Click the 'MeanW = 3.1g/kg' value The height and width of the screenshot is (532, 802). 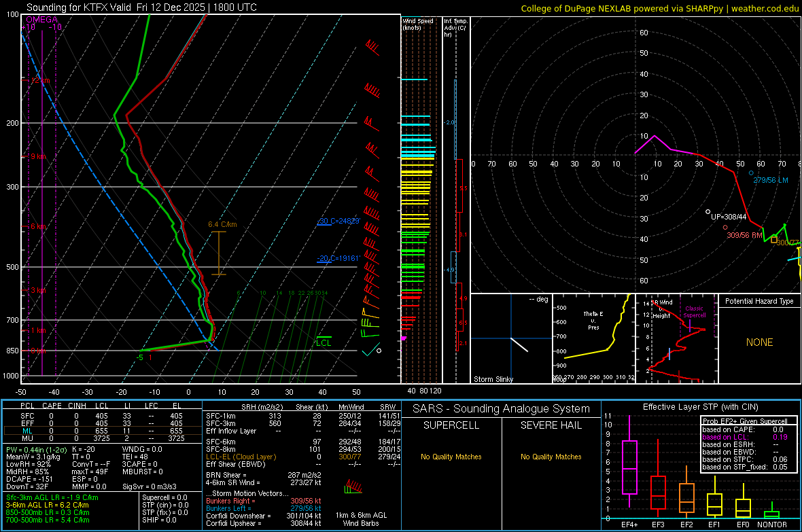coord(33,457)
